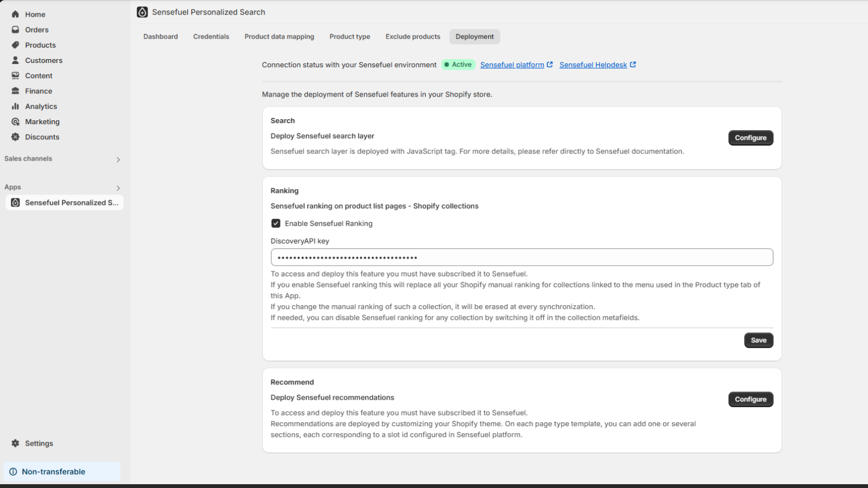
Task: Click the Sales channels heading
Action: [28, 159]
